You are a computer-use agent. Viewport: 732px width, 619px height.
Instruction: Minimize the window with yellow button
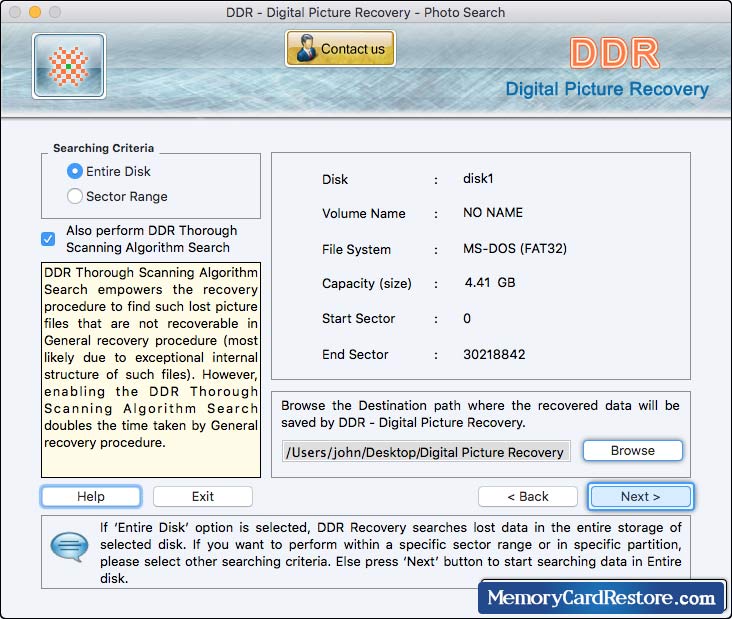tap(35, 12)
